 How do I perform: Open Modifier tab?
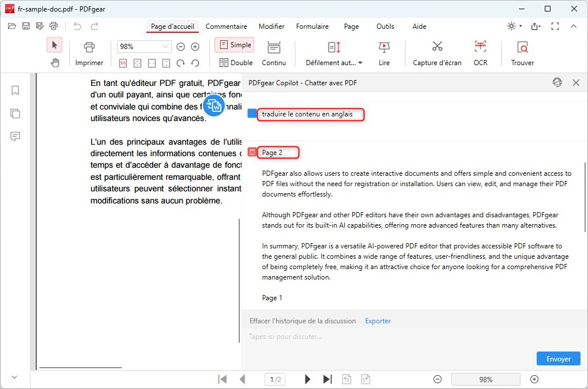tap(272, 27)
